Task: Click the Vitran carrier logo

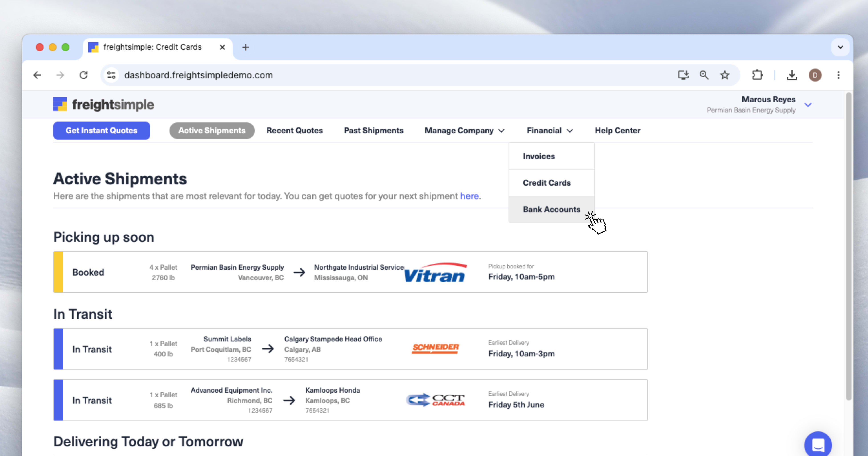Action: (436, 272)
